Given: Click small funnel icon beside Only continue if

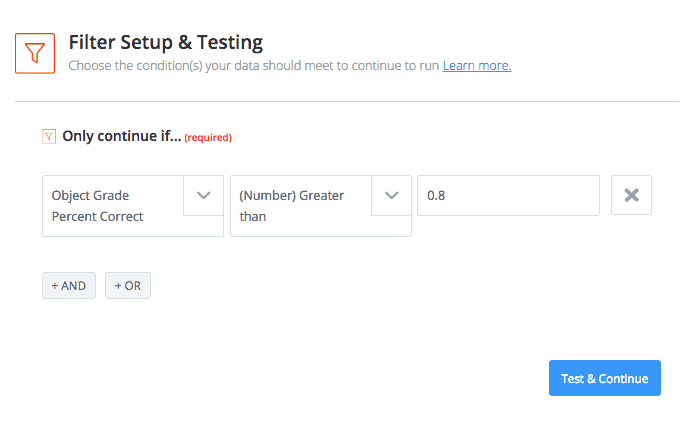Looking at the screenshot, I should pos(49,136).
